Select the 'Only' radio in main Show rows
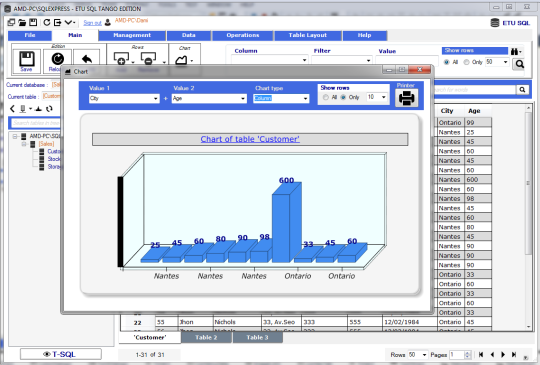Image resolution: width=540 pixels, height=365 pixels. pos(466,62)
